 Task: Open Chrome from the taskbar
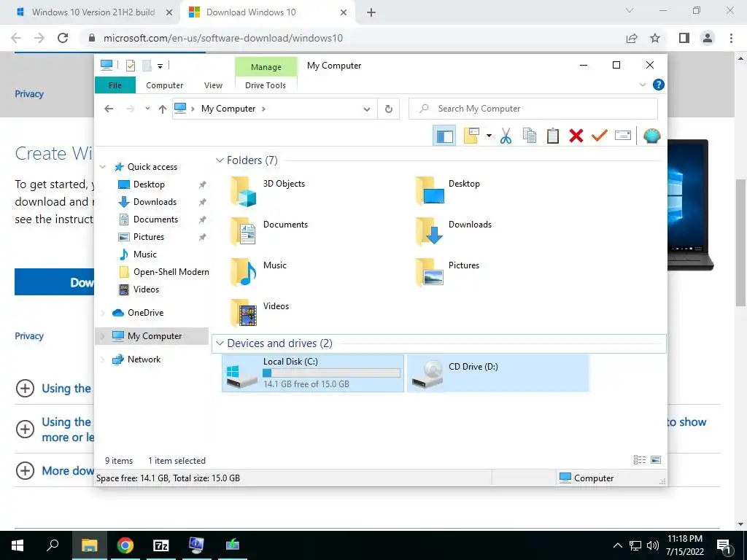[125, 545]
